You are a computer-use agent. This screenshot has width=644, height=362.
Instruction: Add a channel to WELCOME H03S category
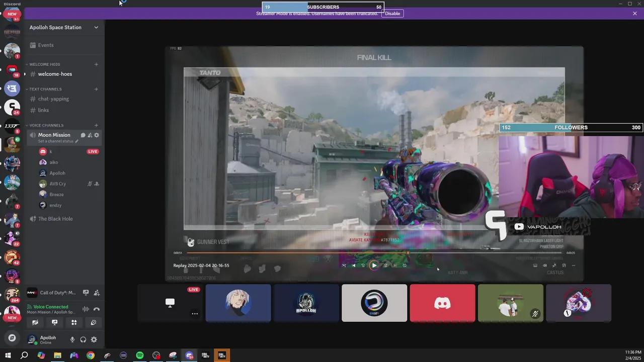pos(96,64)
